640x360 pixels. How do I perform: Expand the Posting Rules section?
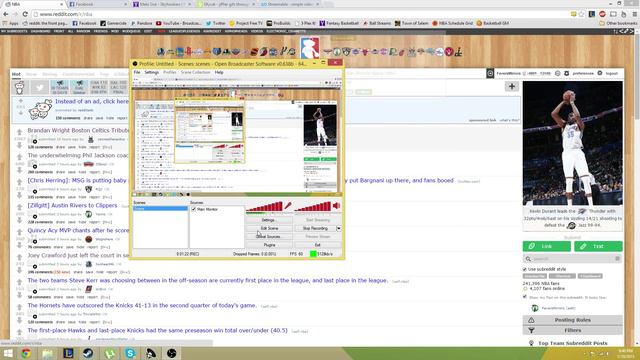pyautogui.click(x=572, y=320)
